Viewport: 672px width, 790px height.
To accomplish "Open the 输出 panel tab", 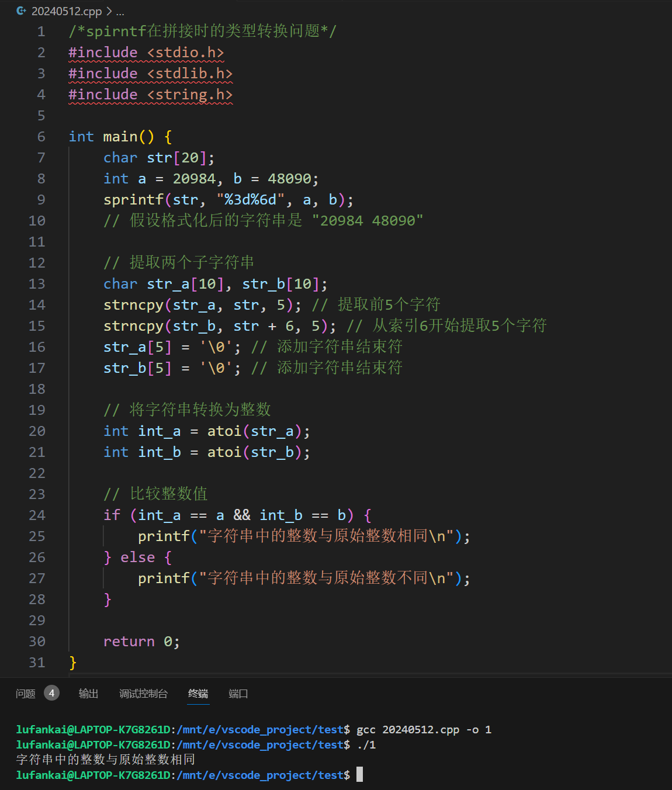I will click(x=88, y=694).
